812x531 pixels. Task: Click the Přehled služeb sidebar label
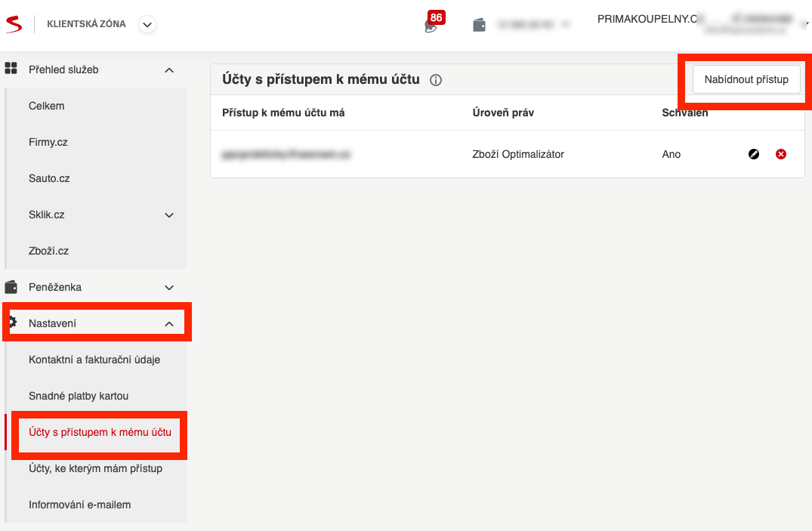(63, 69)
